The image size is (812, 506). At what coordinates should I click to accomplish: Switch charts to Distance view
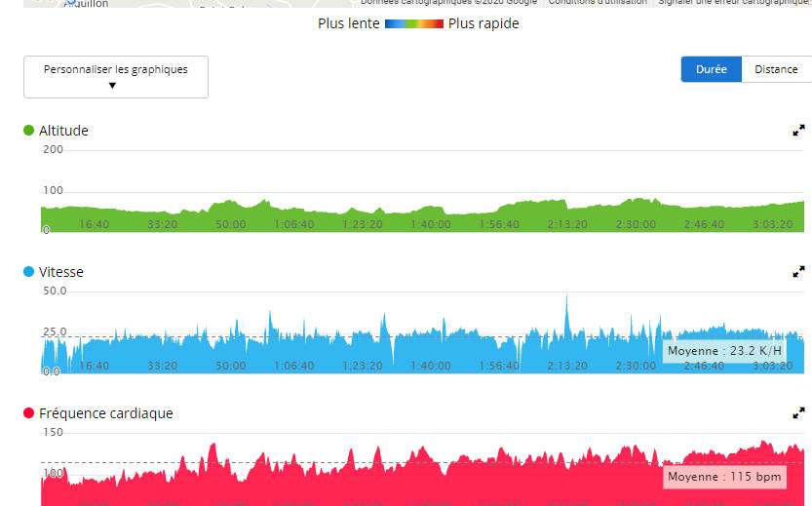[x=776, y=69]
